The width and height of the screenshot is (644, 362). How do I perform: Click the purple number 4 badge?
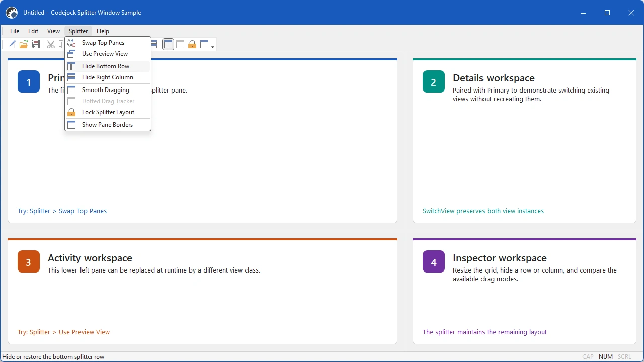tap(434, 261)
